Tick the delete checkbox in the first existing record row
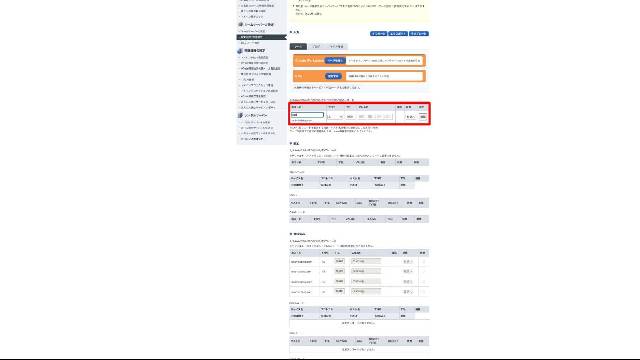 tap(423, 261)
